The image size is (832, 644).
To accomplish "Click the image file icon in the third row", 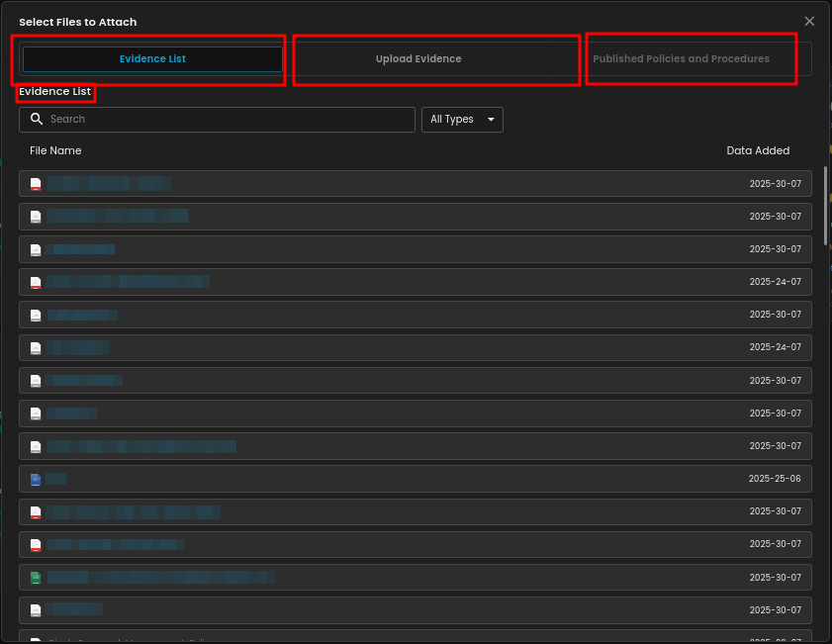I will 36,249.
